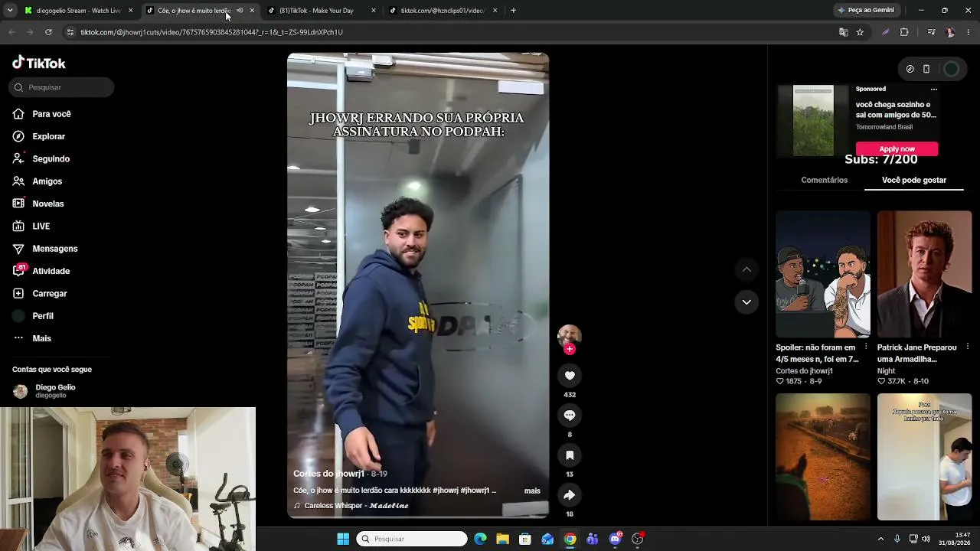Open the Perfil page

click(42, 316)
